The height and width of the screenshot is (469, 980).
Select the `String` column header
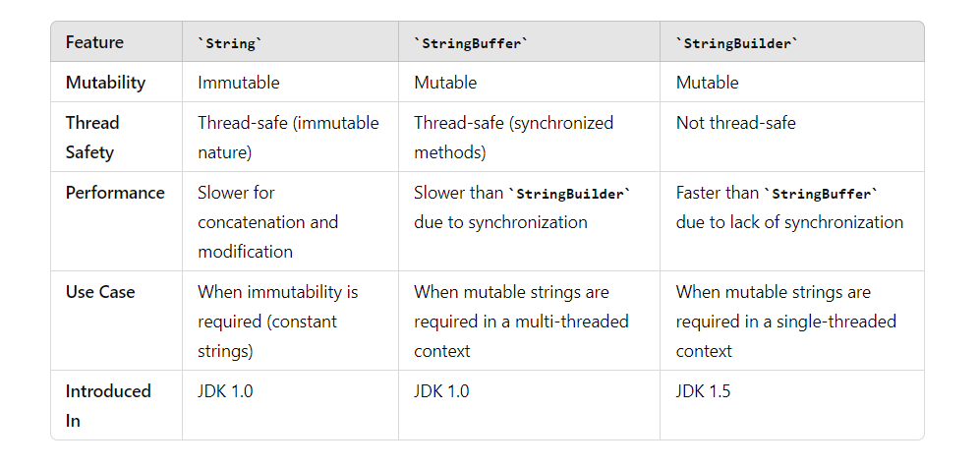point(230,43)
